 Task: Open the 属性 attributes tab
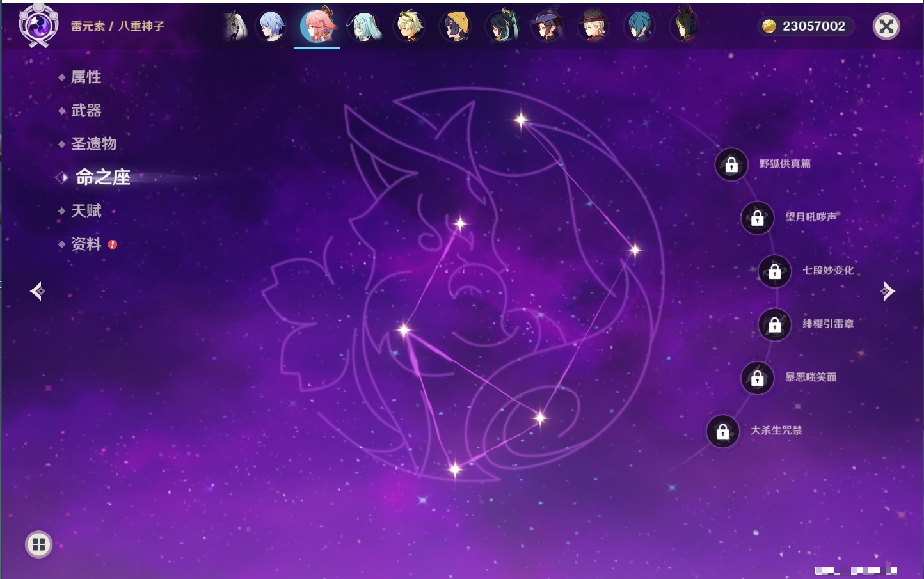(x=86, y=77)
